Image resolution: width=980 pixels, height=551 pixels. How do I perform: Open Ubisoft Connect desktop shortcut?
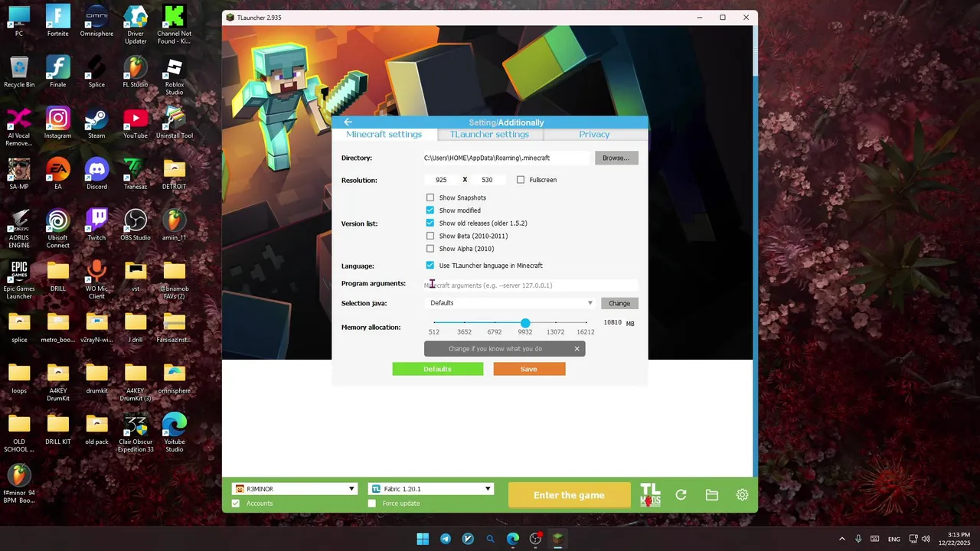click(x=57, y=230)
